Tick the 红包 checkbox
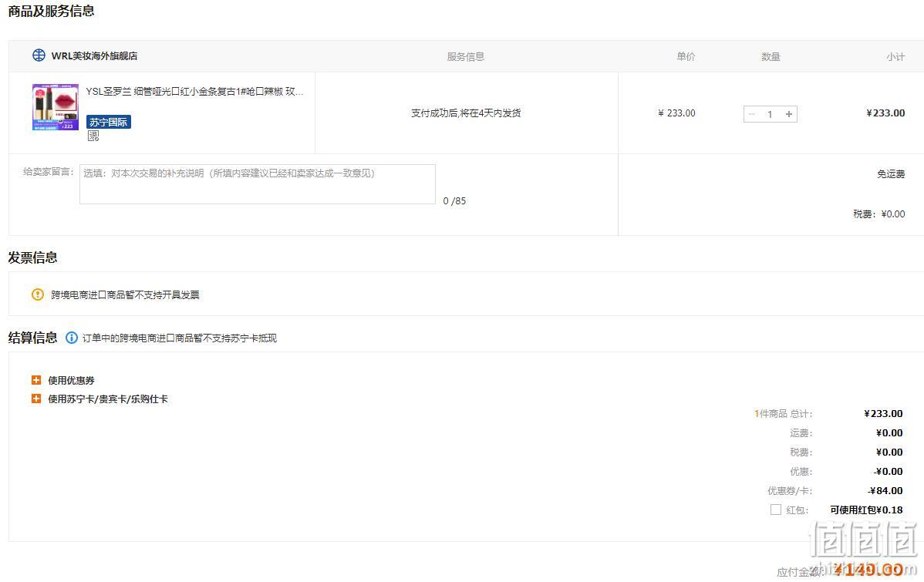 775,510
